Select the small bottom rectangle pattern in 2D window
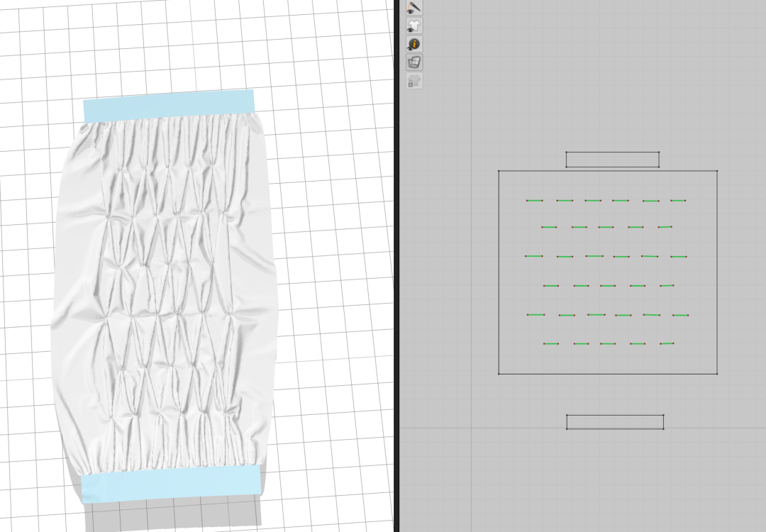Viewport: 766px width, 532px height. coord(615,422)
